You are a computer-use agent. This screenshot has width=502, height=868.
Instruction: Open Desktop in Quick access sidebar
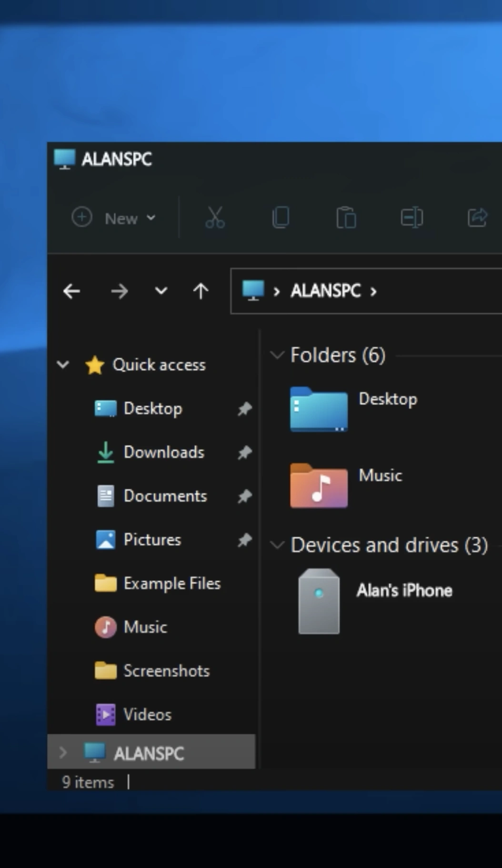pyautogui.click(x=153, y=409)
